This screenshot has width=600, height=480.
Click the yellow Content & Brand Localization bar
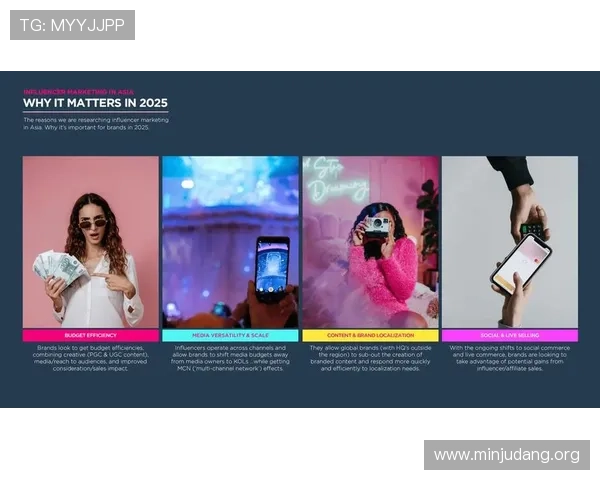tap(370, 336)
